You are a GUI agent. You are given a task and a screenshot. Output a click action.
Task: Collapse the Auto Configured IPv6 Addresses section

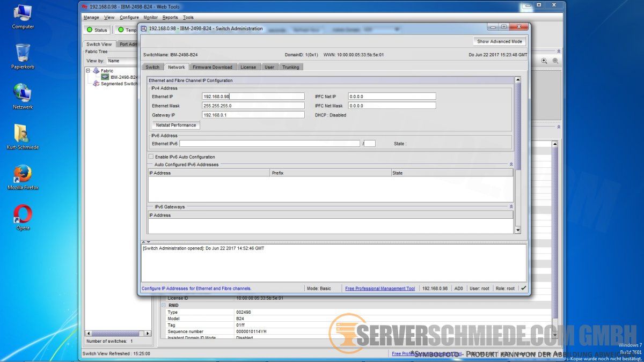511,165
